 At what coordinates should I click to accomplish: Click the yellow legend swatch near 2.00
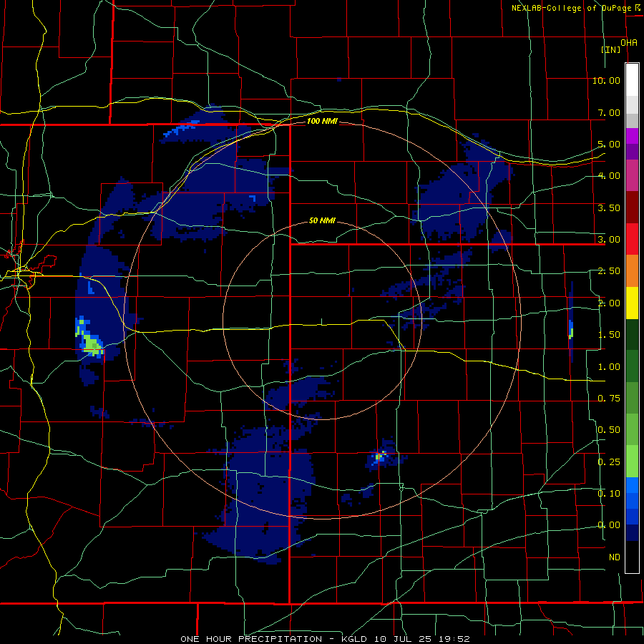pos(632,303)
